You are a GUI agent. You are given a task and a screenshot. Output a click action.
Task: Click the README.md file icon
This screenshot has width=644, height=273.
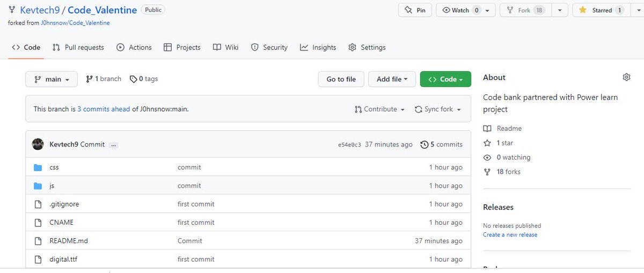(x=38, y=241)
